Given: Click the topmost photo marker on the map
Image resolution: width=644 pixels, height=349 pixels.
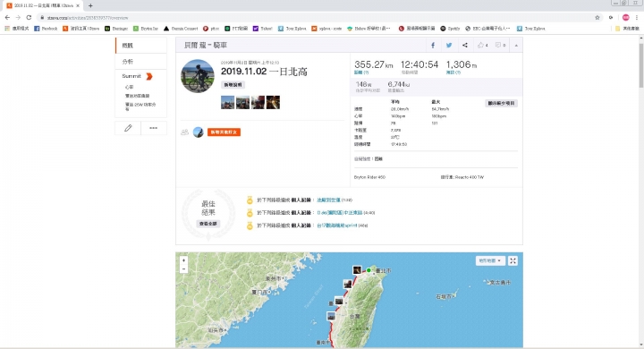Looking at the screenshot, I should (357, 270).
